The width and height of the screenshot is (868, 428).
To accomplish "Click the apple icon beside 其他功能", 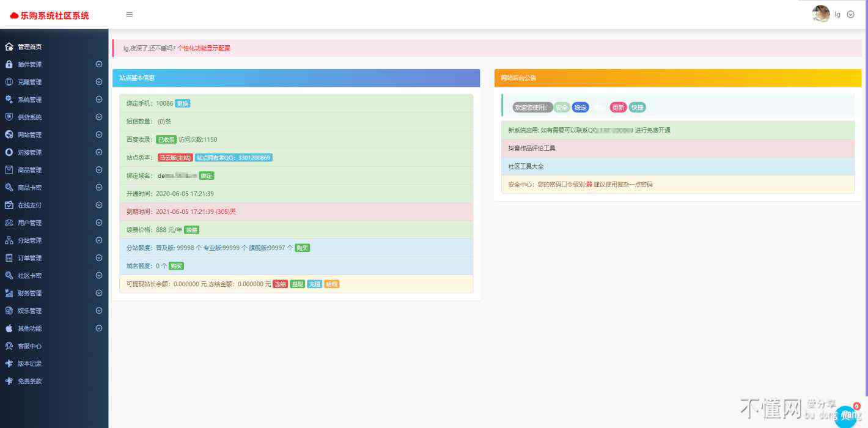I will 9,328.
